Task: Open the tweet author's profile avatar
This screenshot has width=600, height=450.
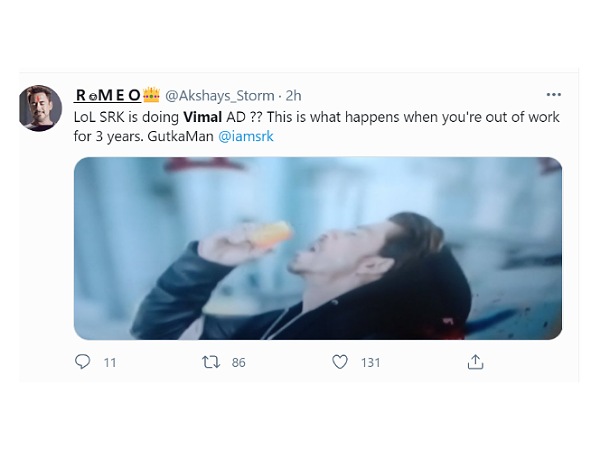Action: (x=41, y=107)
